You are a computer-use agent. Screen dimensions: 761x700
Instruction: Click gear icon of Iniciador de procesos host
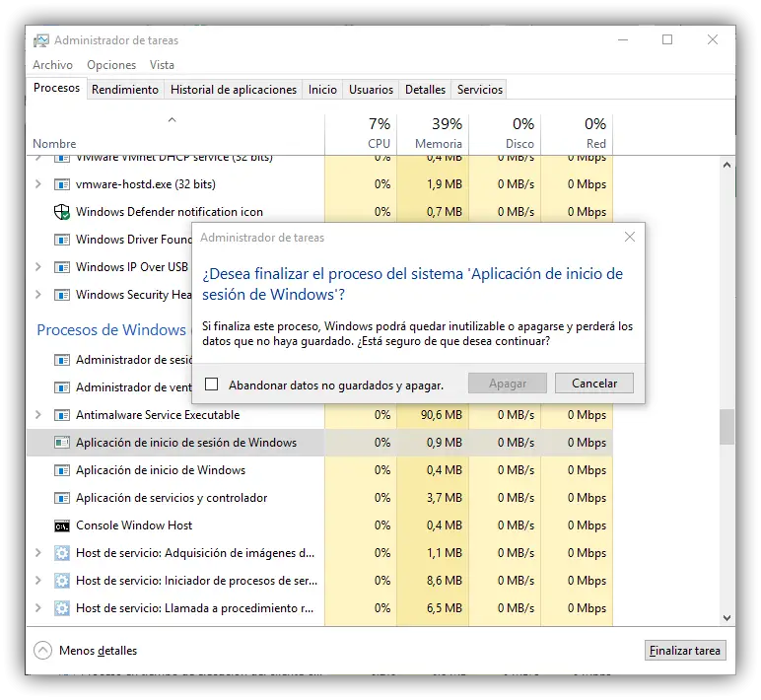62,581
